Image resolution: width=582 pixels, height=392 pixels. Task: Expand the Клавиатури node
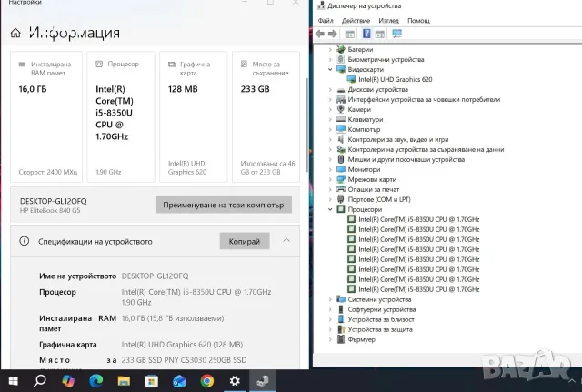pyautogui.click(x=330, y=119)
